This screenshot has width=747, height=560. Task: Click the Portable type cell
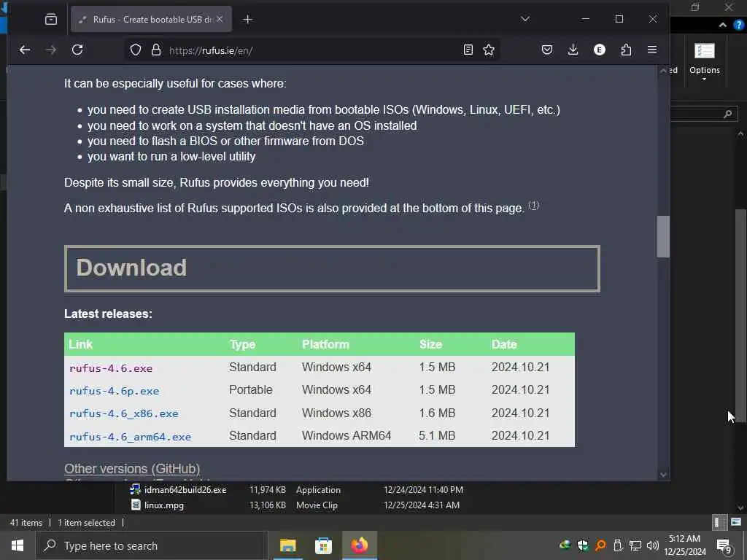(251, 389)
